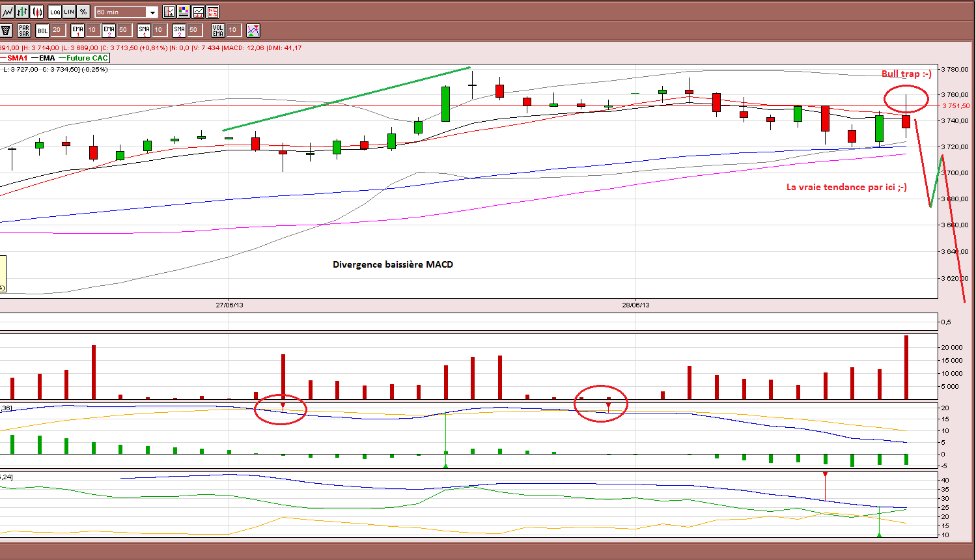
Task: Click the red sell marker in DMI panel
Action: (x=825, y=475)
